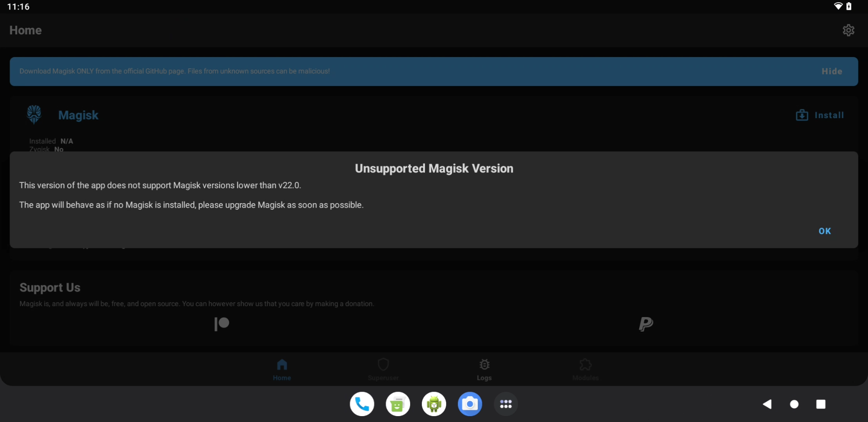Image resolution: width=868 pixels, height=422 pixels.
Task: Launch the Camera app icon
Action: [x=470, y=404]
